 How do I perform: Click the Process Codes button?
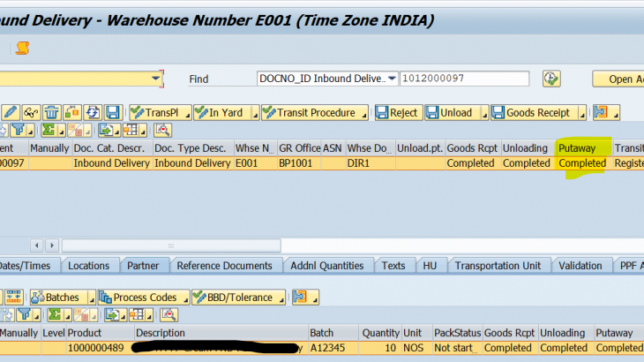[x=144, y=297]
